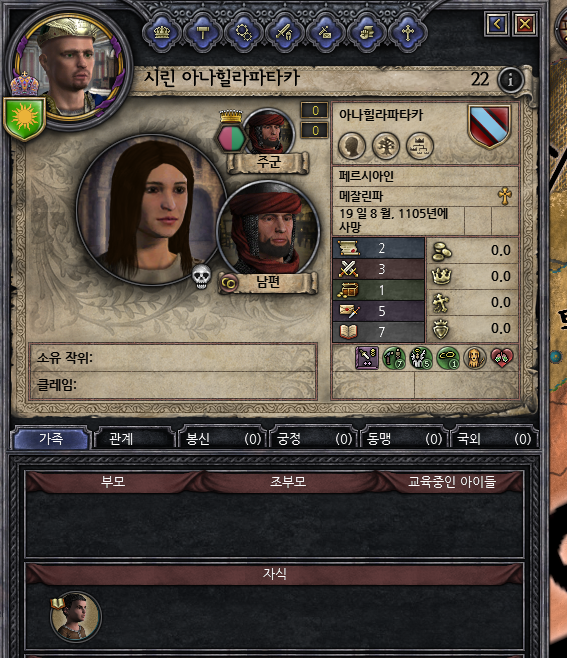Click the 주군 liege portrait
Image resolution: width=567 pixels, height=658 pixels.
coord(269,133)
